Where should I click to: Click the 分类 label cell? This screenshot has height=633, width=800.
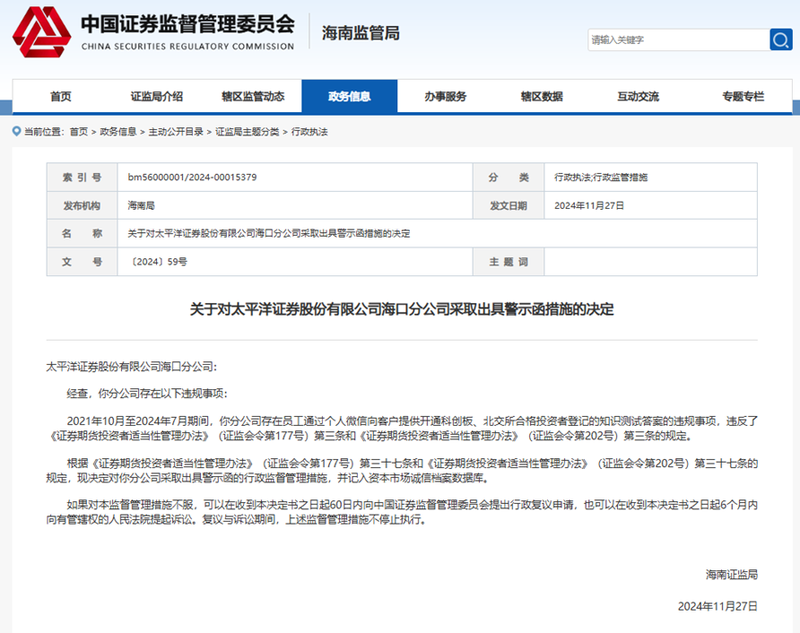pos(508,178)
